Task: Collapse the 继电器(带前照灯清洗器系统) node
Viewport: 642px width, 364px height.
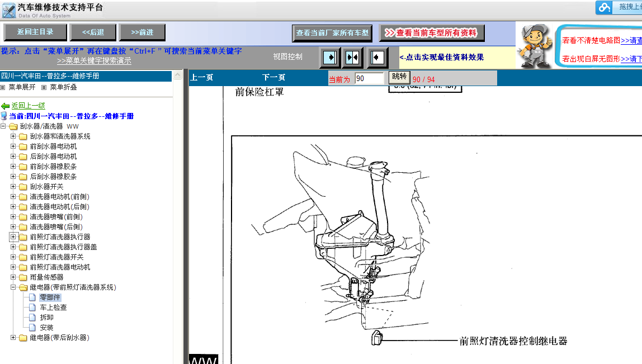Action: 13,287
